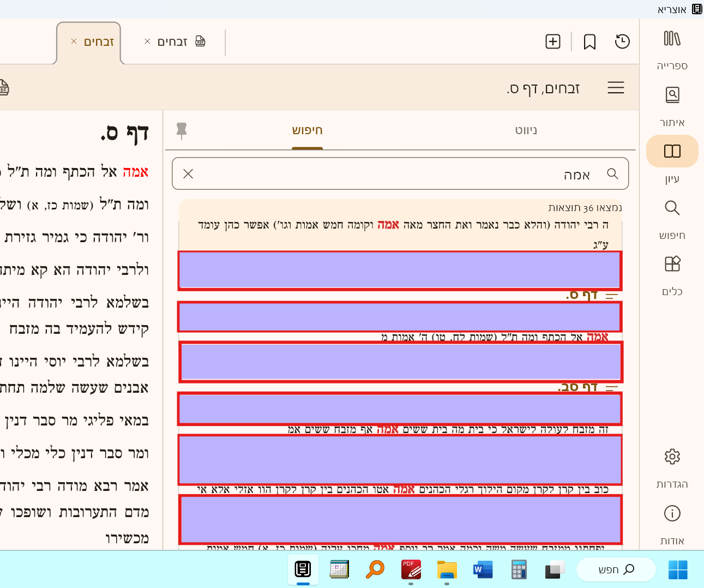Open the כלים (tools) panel icon
Viewport: 704px width, 588px height.
click(x=672, y=263)
